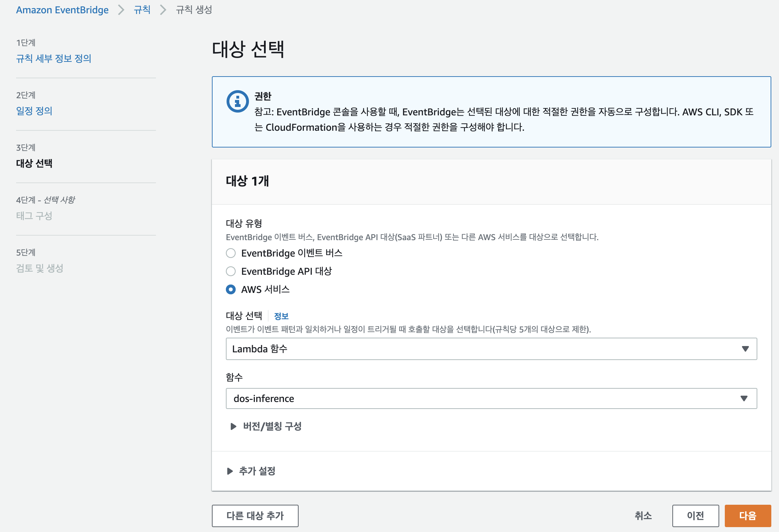Viewport: 779px width, 532px height.
Task: Click the 함수 field label
Action: click(x=234, y=377)
